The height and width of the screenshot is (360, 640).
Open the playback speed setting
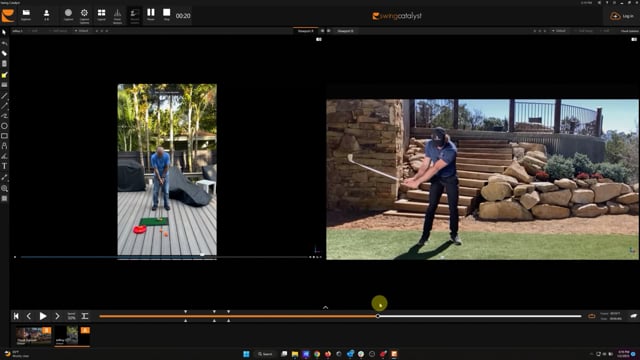point(71,316)
